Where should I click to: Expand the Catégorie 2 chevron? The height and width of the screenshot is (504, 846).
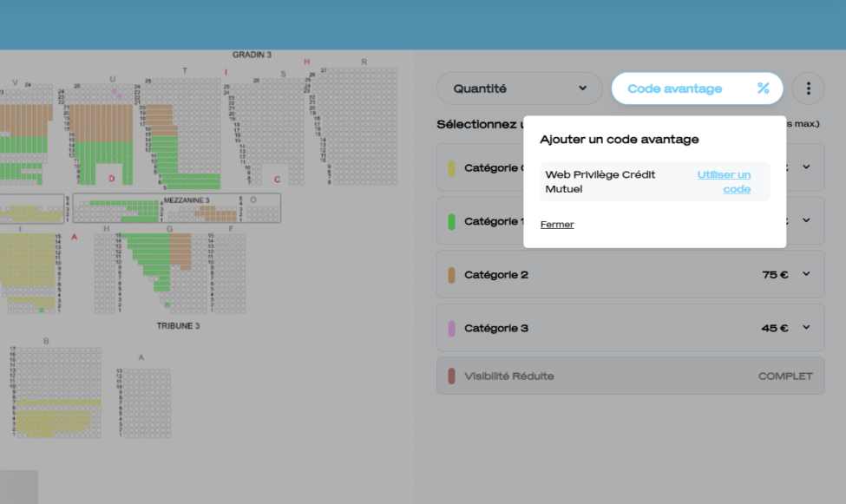806,274
